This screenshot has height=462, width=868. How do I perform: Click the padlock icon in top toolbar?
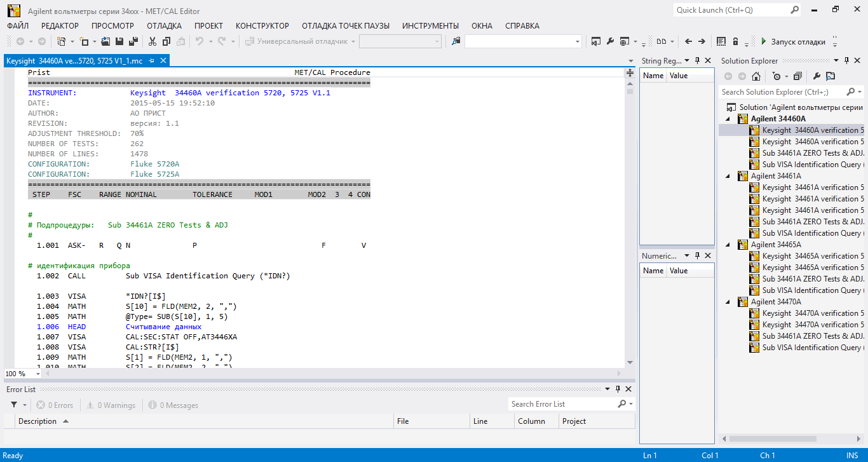point(735,41)
